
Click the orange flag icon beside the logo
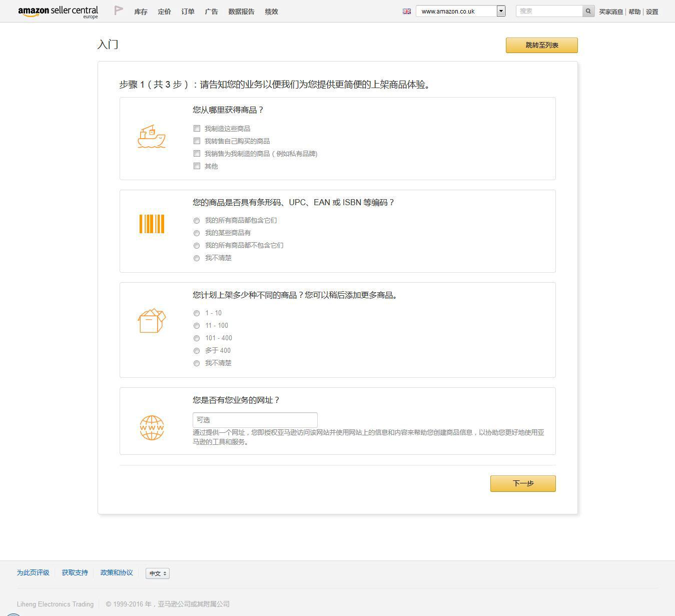click(118, 10)
